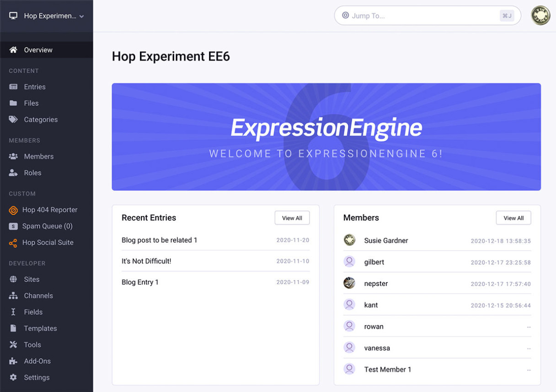Switch to the Overview section

(x=38, y=49)
